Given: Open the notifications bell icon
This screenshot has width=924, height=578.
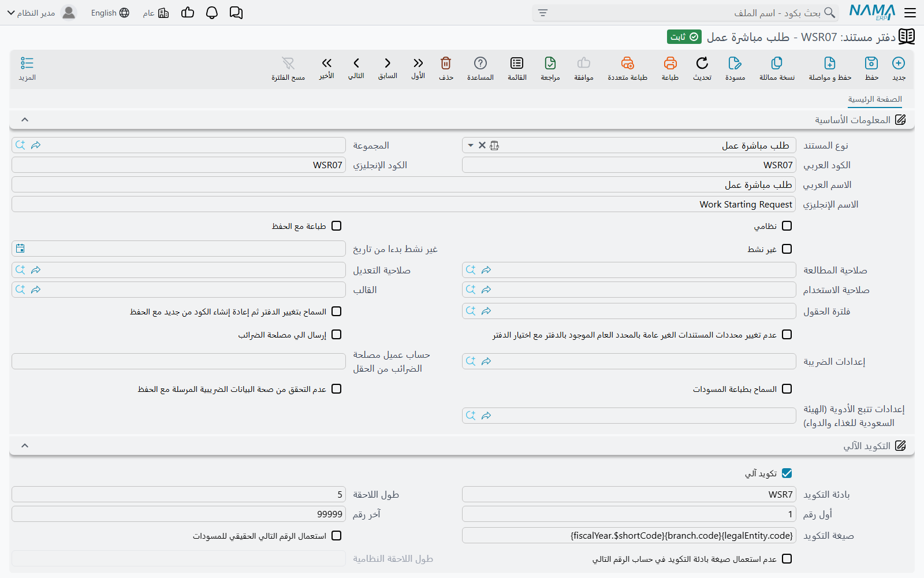Looking at the screenshot, I should coord(212,13).
